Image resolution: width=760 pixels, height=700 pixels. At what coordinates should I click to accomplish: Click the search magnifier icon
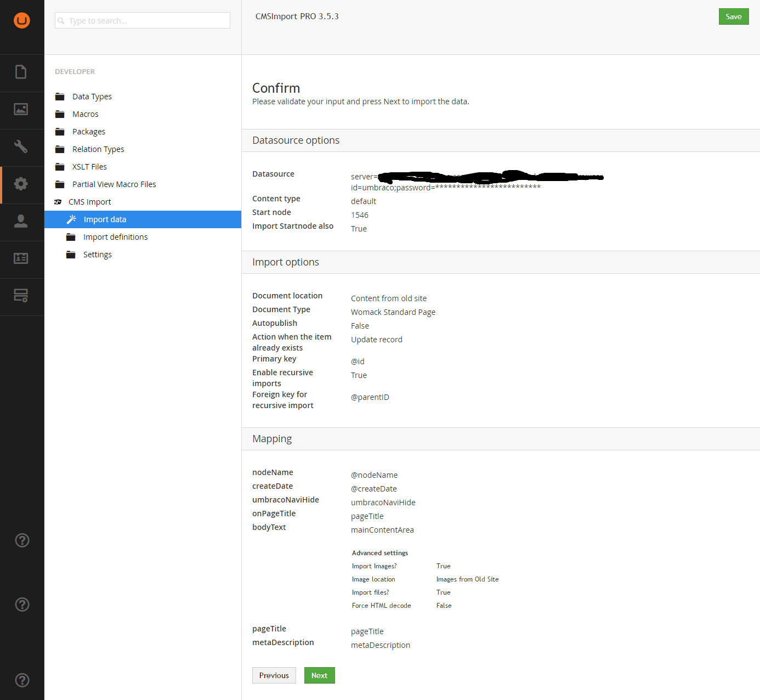pyautogui.click(x=61, y=21)
